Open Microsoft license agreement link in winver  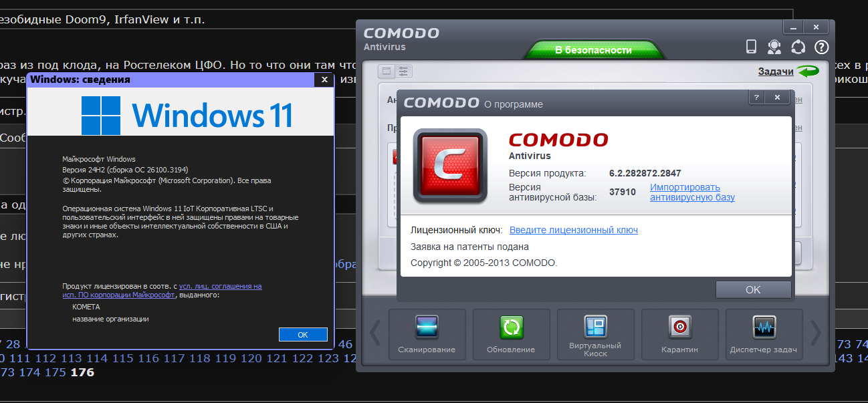162,290
